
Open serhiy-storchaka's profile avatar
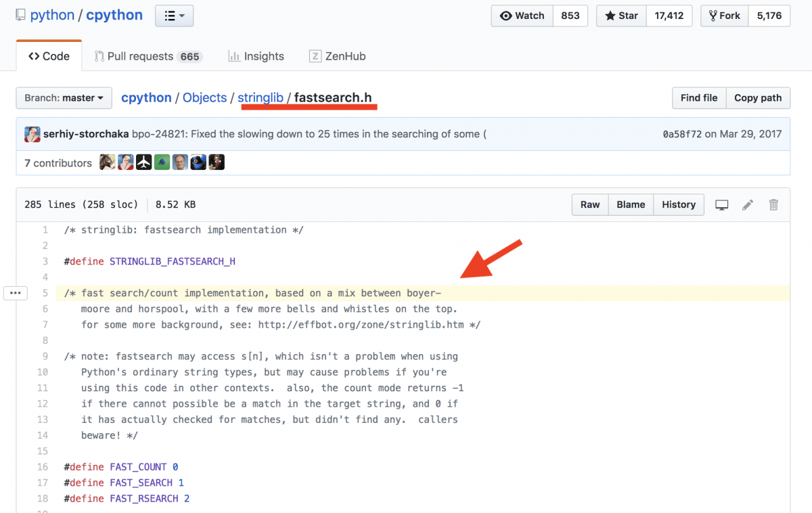(32, 134)
